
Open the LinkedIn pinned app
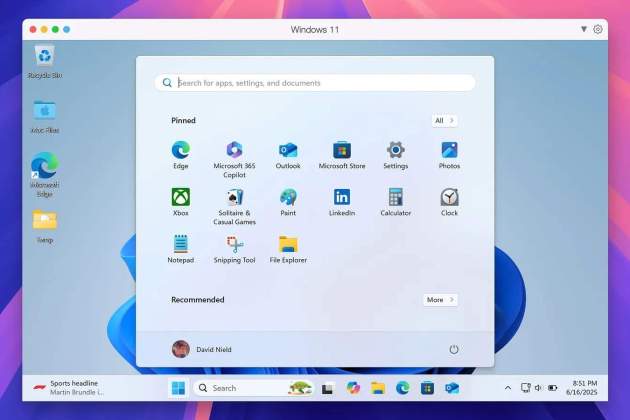click(342, 202)
